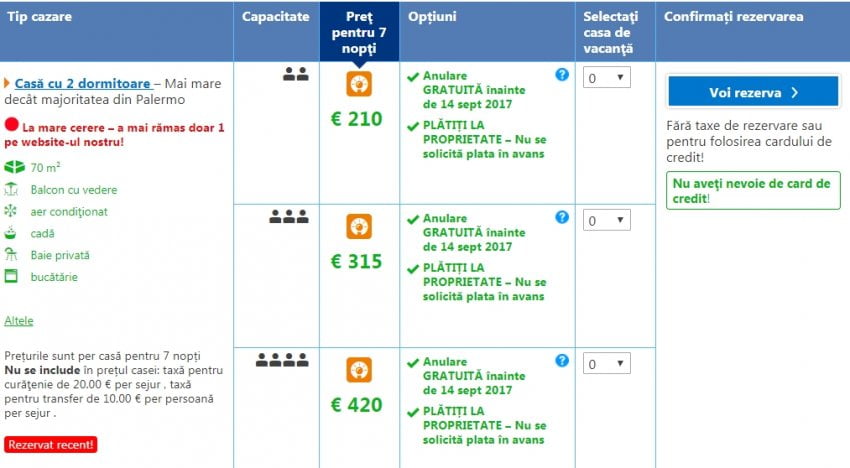850x468 pixels.
Task: Open the help icon in the € 210 row
Action: coord(562,75)
